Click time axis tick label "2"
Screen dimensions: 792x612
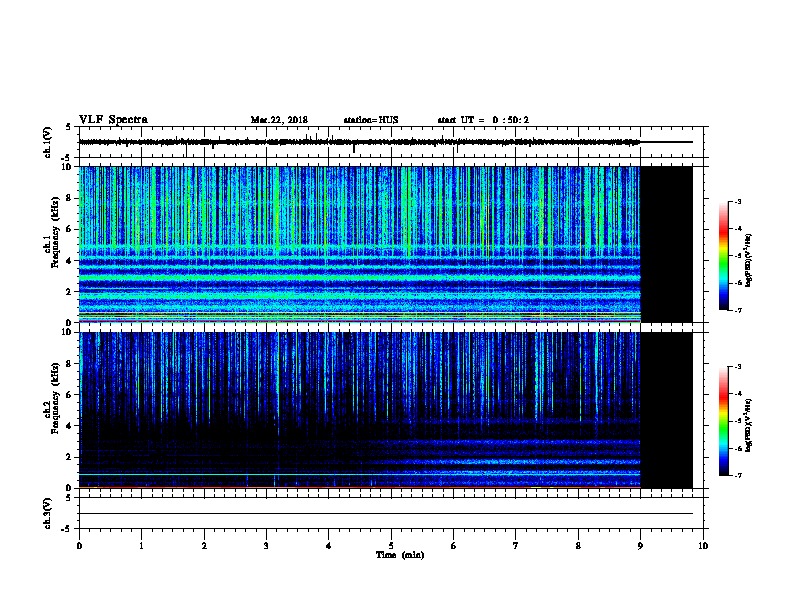pos(204,546)
